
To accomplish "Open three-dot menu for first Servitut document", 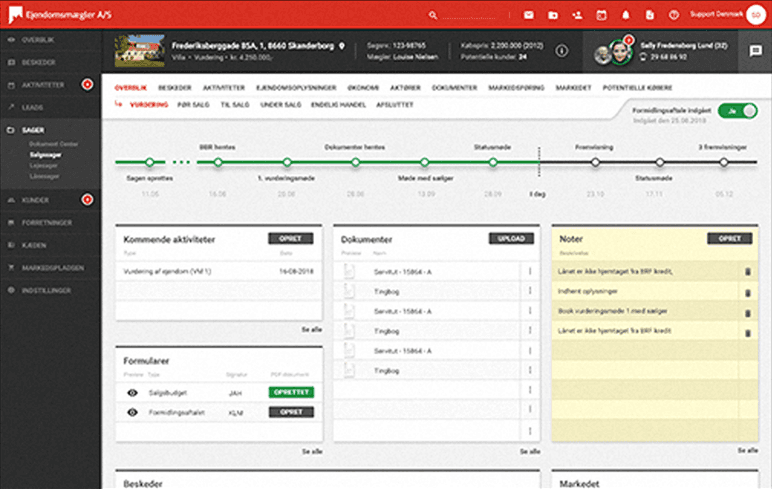I will pos(530,271).
